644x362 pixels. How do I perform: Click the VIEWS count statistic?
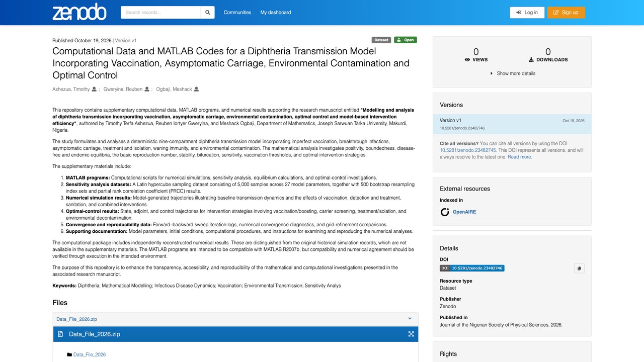(476, 55)
